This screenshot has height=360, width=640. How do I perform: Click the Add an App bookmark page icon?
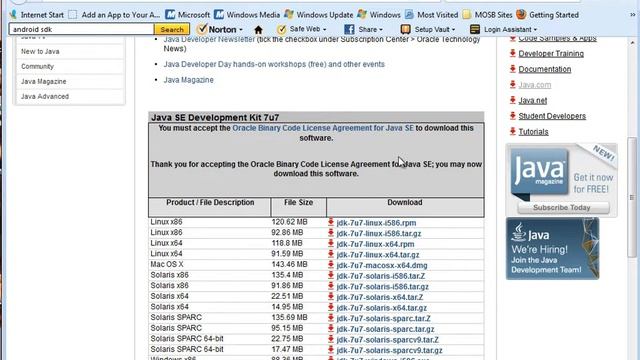click(x=73, y=15)
